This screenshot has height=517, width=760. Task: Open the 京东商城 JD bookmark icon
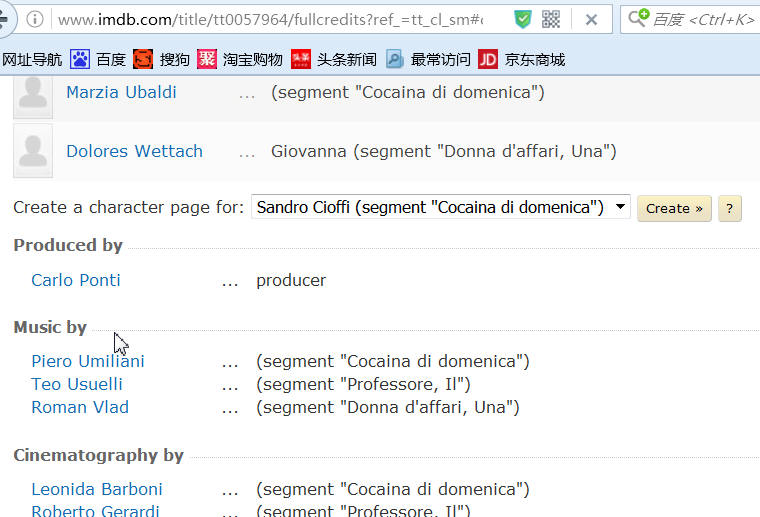(x=488, y=60)
